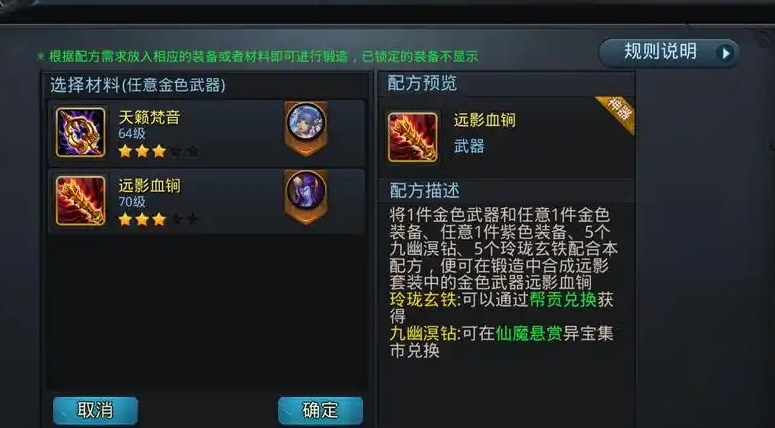This screenshot has height=428, width=775.
Task: Choose the 天籁梵音 64级 row
Action: click(x=207, y=133)
